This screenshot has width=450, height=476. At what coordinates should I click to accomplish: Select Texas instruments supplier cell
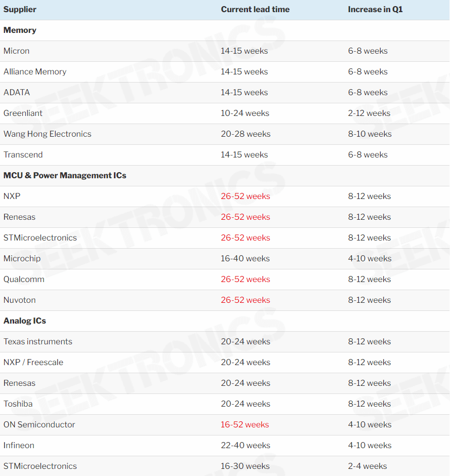click(x=37, y=341)
